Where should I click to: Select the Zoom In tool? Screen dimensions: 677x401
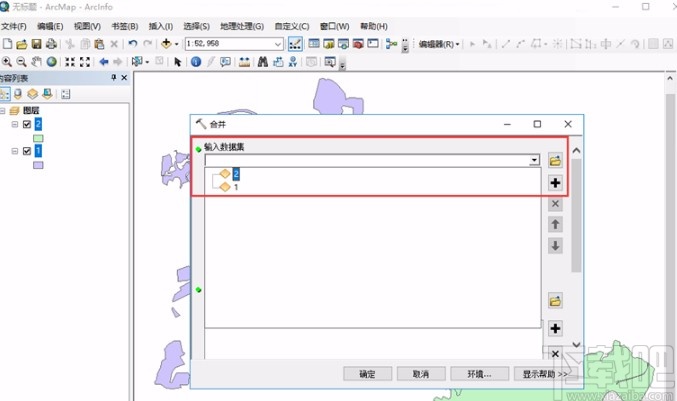pos(7,62)
